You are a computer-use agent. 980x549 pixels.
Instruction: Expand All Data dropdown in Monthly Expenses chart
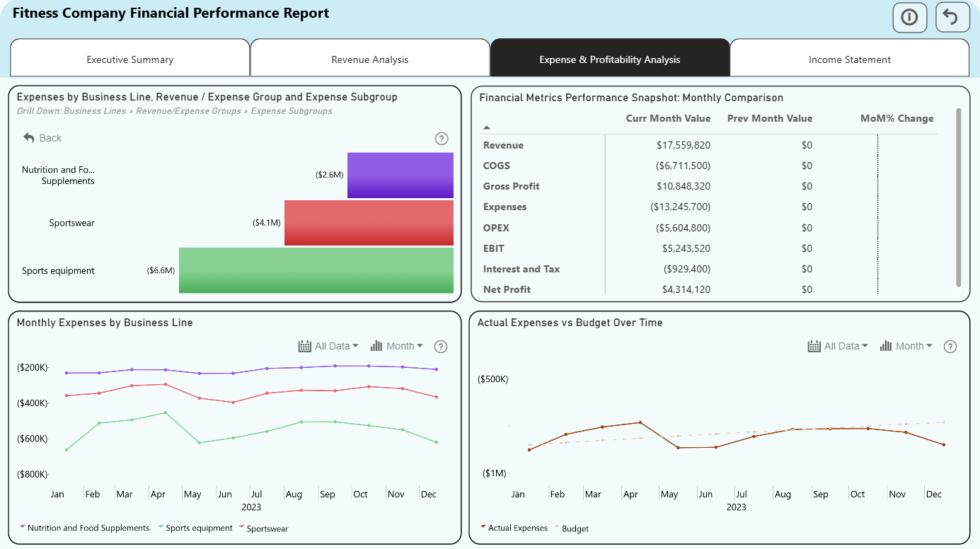coord(329,346)
